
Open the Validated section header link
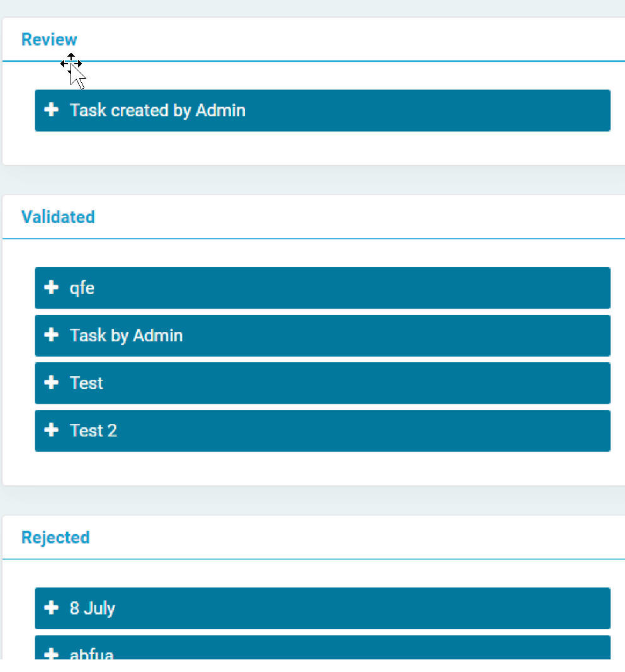58,217
